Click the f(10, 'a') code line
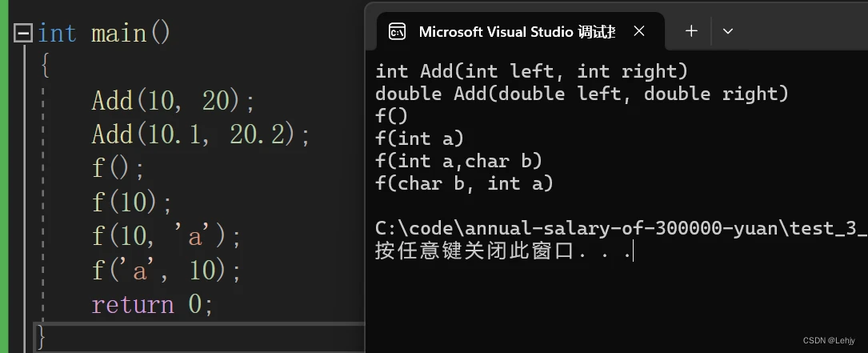Screen dimensions: 868x353 166,237
